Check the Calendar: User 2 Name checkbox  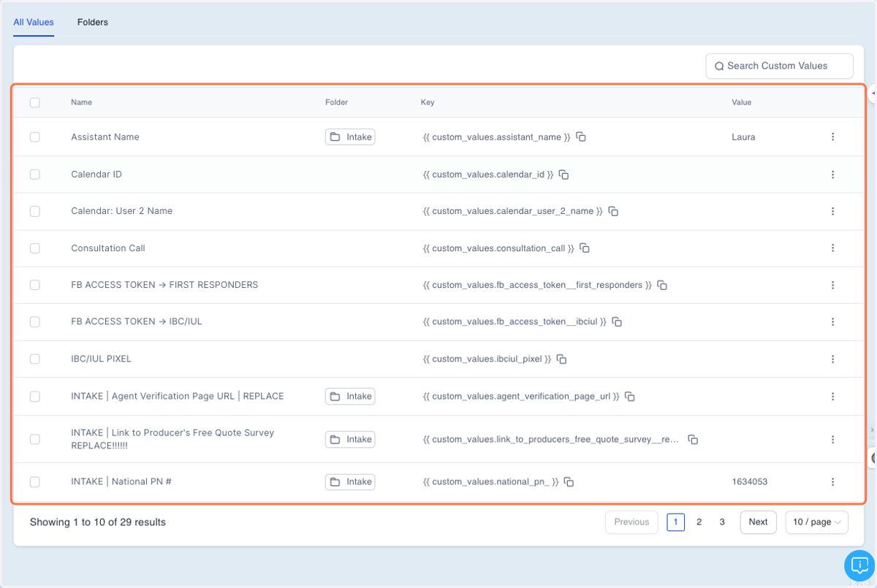click(x=34, y=211)
